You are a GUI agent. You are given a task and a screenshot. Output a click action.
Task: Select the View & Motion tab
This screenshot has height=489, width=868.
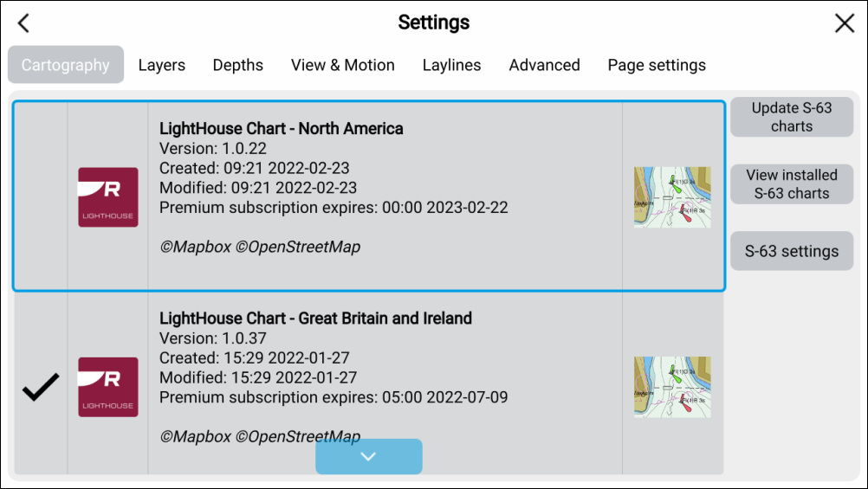(x=343, y=65)
